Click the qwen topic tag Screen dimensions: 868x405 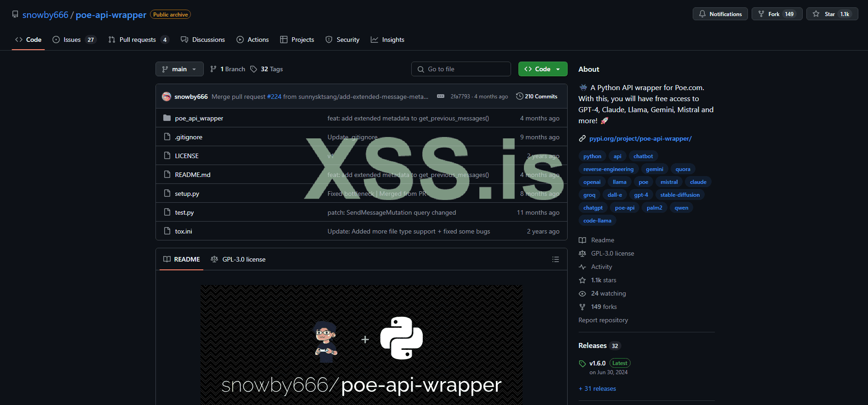681,208
